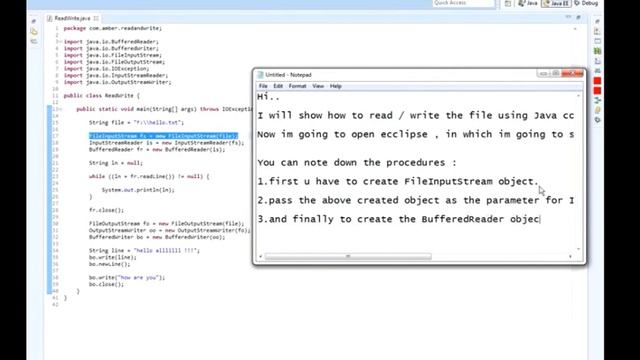Click the 'InputStreamReader is = new' code line
Viewport: 640px width, 360px height.
click(167, 143)
